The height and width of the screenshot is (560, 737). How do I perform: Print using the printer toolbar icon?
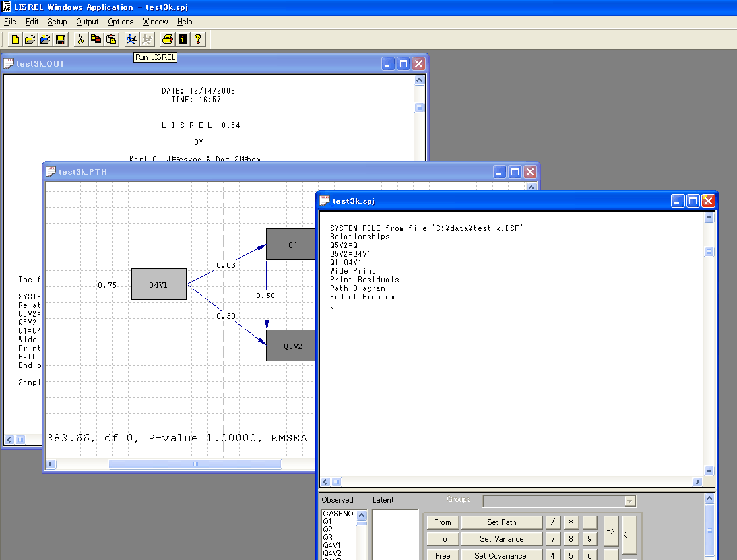(168, 39)
